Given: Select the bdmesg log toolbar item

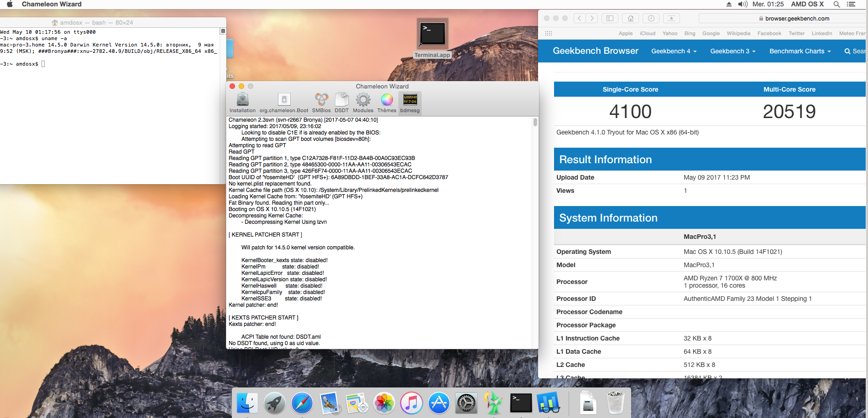Looking at the screenshot, I should [410, 103].
